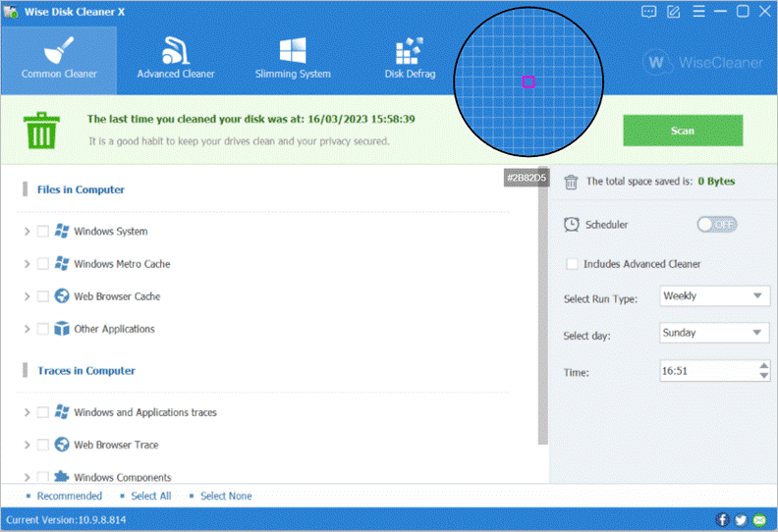Click into the Time field showing 16:51
Image resolution: width=778 pixels, height=532 pixels.
708,371
